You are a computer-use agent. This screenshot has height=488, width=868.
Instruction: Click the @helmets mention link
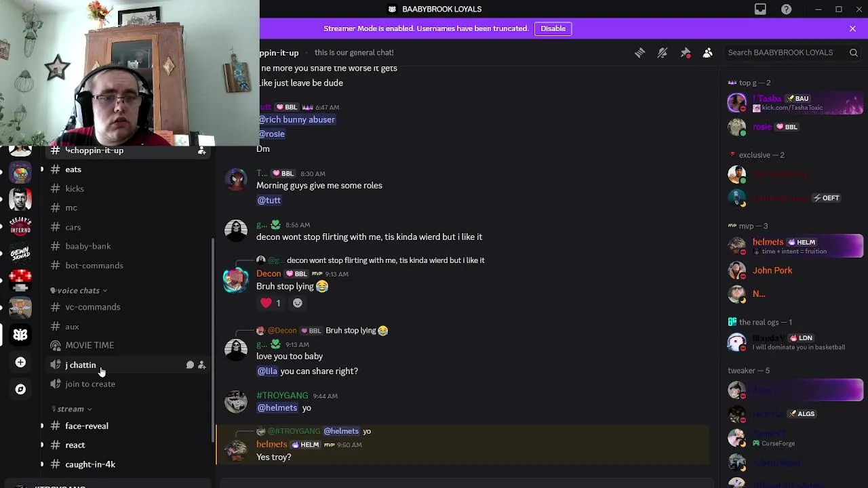[277, 408]
